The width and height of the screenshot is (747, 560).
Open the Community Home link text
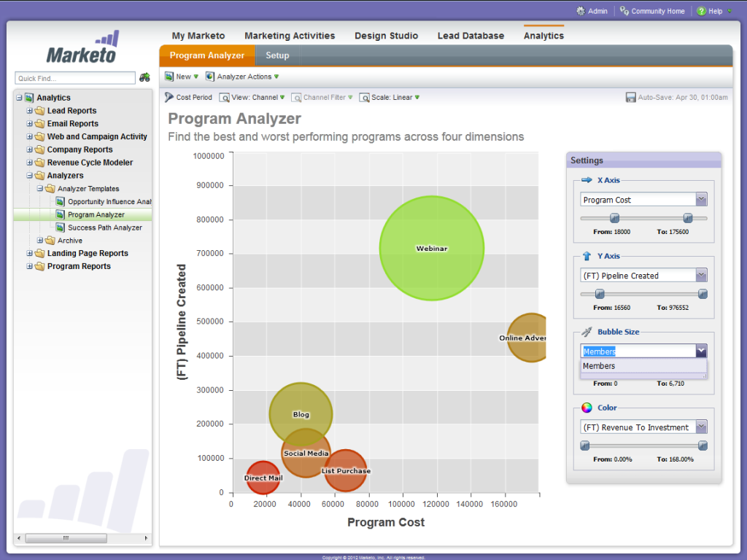[658, 11]
